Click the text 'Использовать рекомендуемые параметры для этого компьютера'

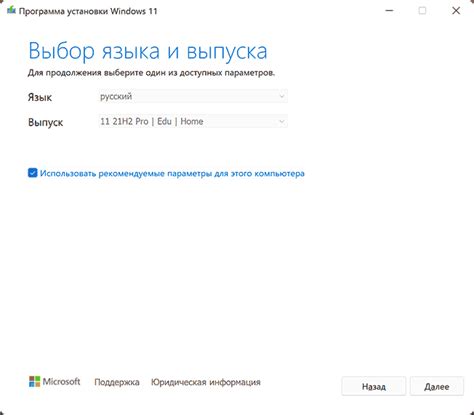(172, 173)
